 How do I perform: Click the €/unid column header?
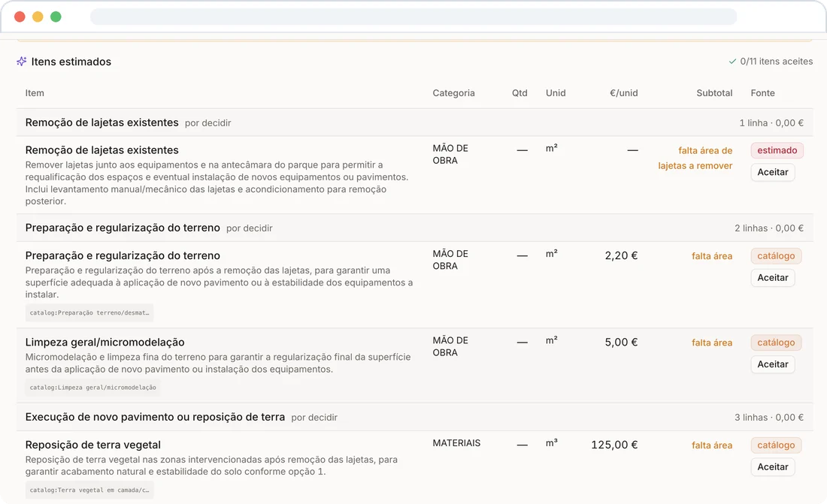(623, 93)
